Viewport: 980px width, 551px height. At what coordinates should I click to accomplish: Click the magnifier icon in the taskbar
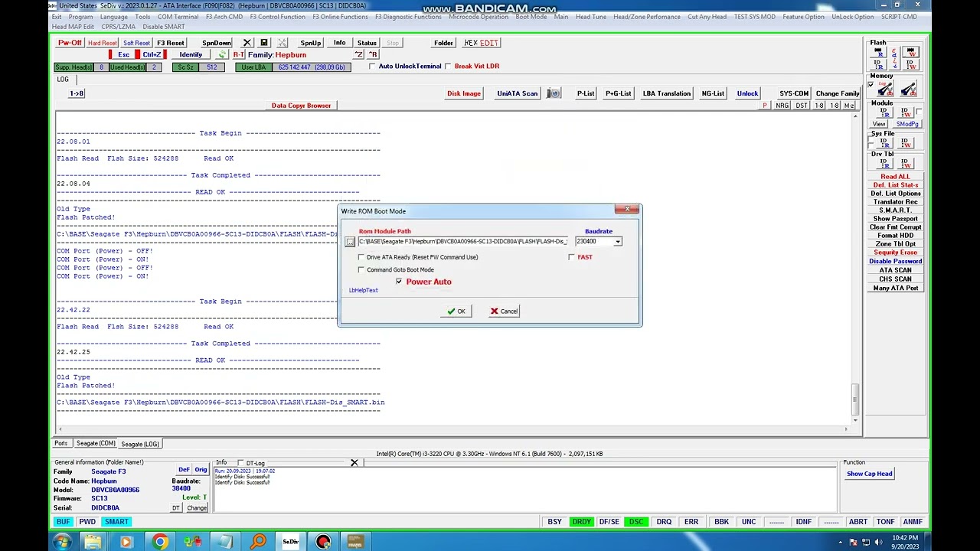[x=258, y=542]
